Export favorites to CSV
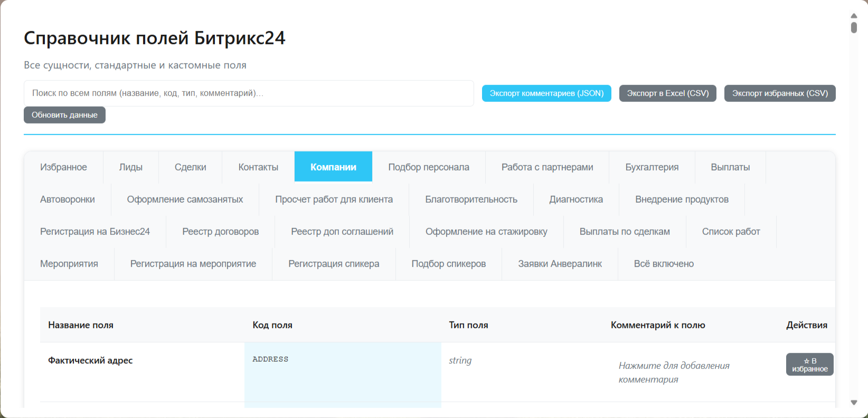The width and height of the screenshot is (868, 418). 779,93
